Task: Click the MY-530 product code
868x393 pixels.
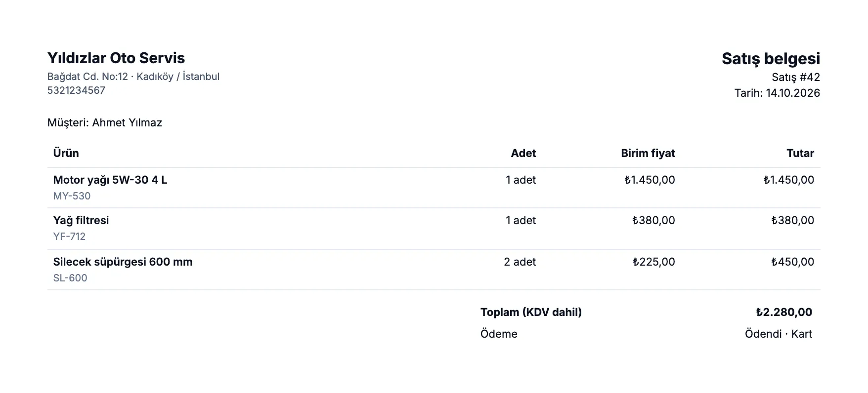Action: (72, 196)
